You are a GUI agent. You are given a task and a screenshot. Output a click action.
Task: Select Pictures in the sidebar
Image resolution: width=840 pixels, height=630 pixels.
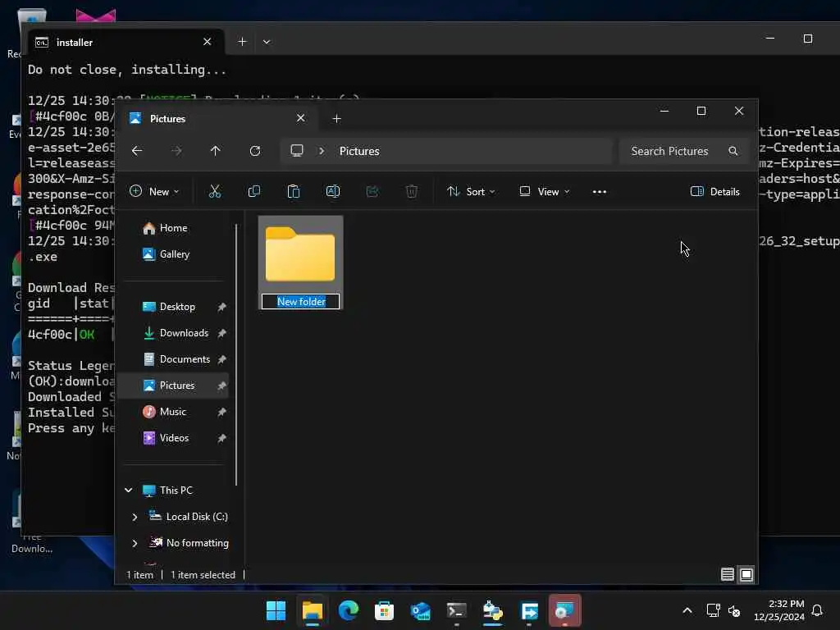(173, 386)
